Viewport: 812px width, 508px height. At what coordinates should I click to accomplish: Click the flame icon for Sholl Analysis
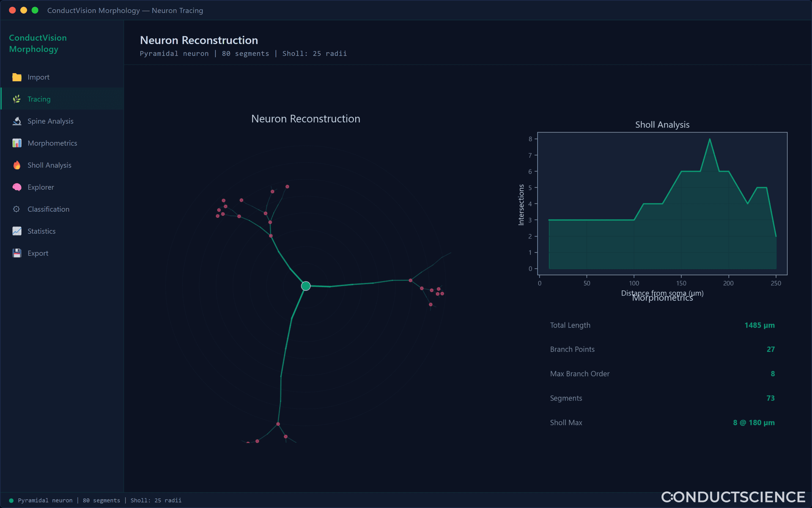pos(17,165)
